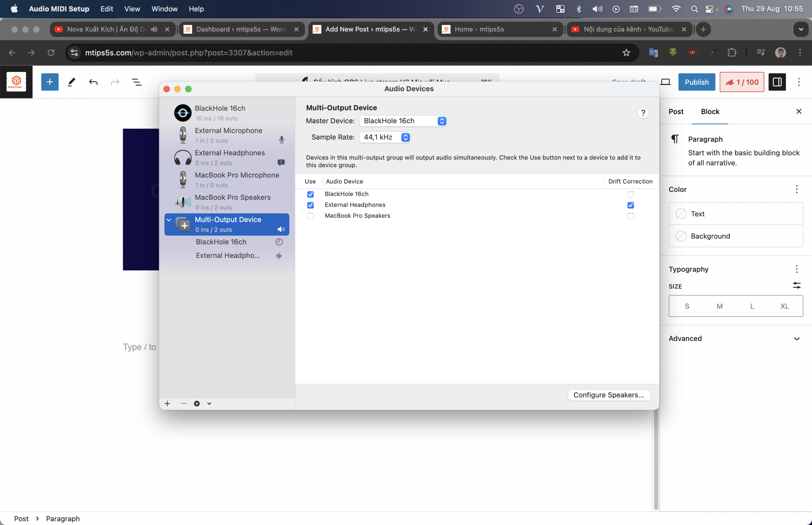
Task: Switch to Dashboard mtips5s browser tab
Action: [x=242, y=29]
